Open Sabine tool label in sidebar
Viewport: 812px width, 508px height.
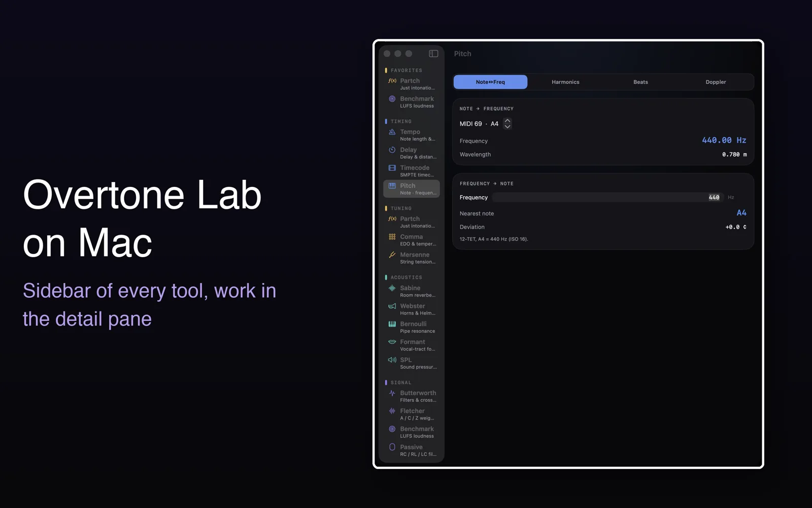[x=410, y=288]
